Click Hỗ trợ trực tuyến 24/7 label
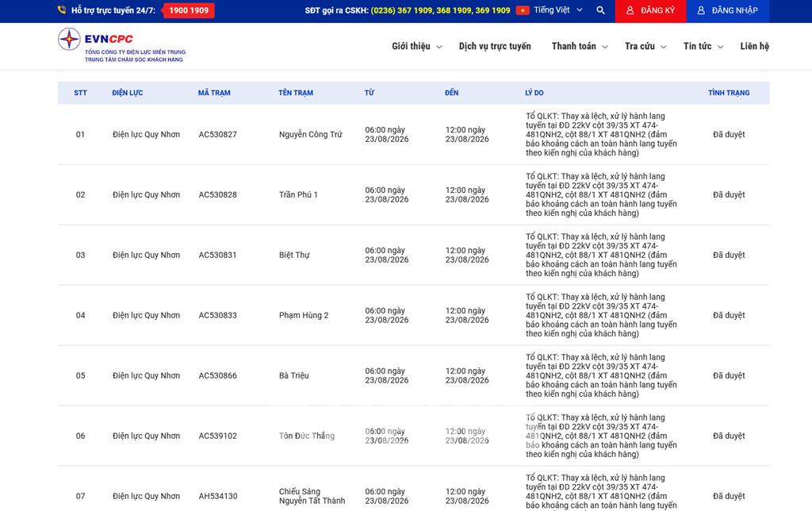812x511 pixels. click(113, 10)
